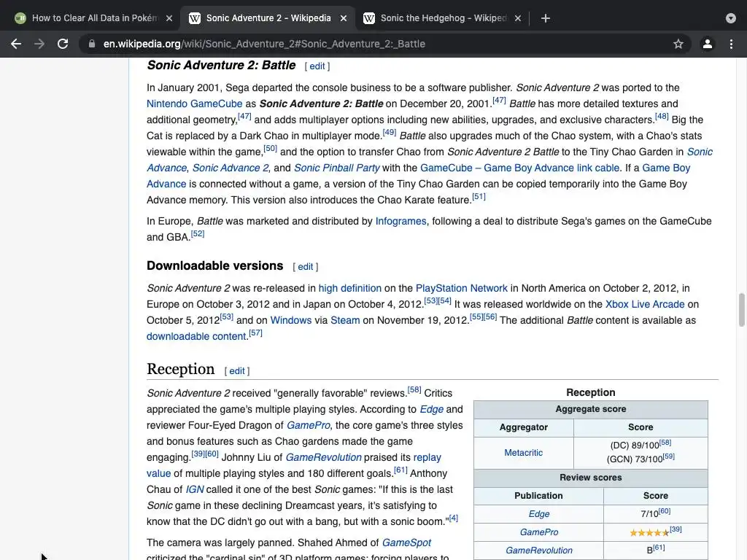Open the tab search dropdown arrow
Screen dimensions: 747x560
[731, 18]
